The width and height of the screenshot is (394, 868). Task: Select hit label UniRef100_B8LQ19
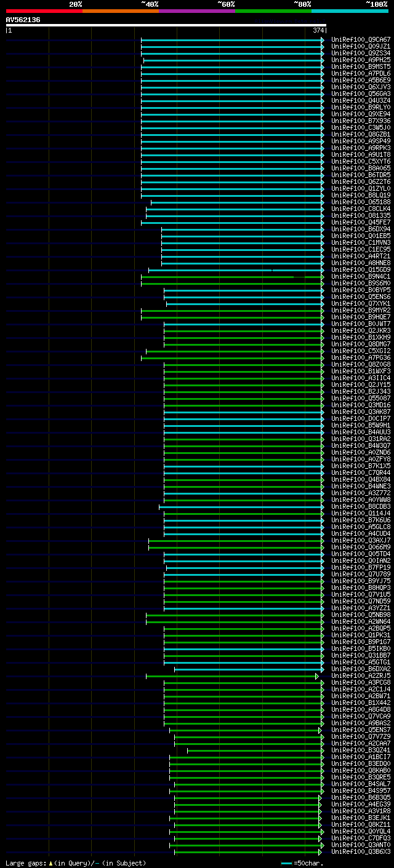tap(361, 195)
